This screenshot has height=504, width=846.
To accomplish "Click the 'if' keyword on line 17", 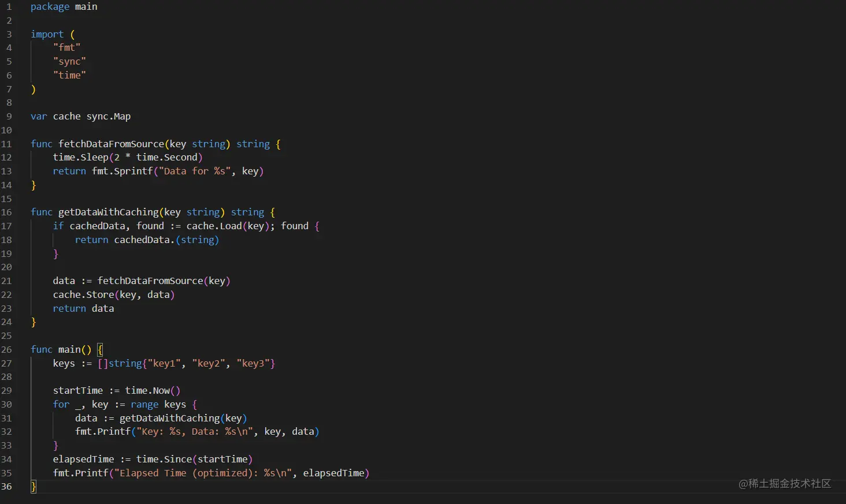I will 58,226.
